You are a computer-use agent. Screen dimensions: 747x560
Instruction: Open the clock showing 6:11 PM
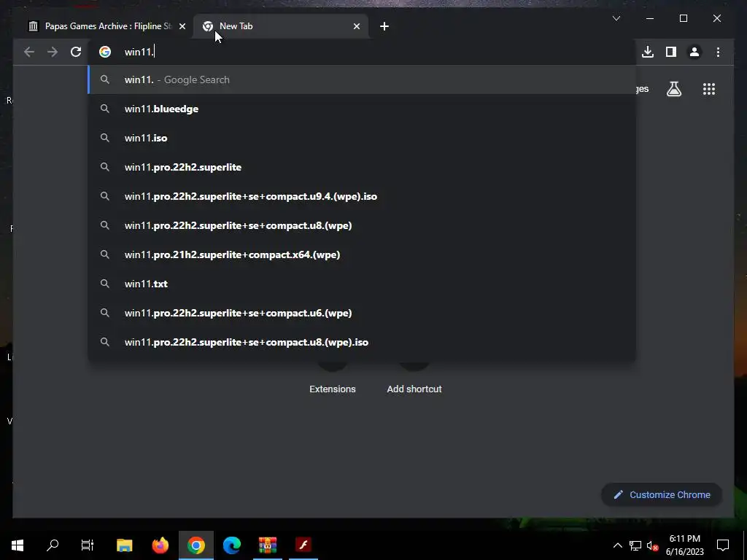[x=684, y=545]
